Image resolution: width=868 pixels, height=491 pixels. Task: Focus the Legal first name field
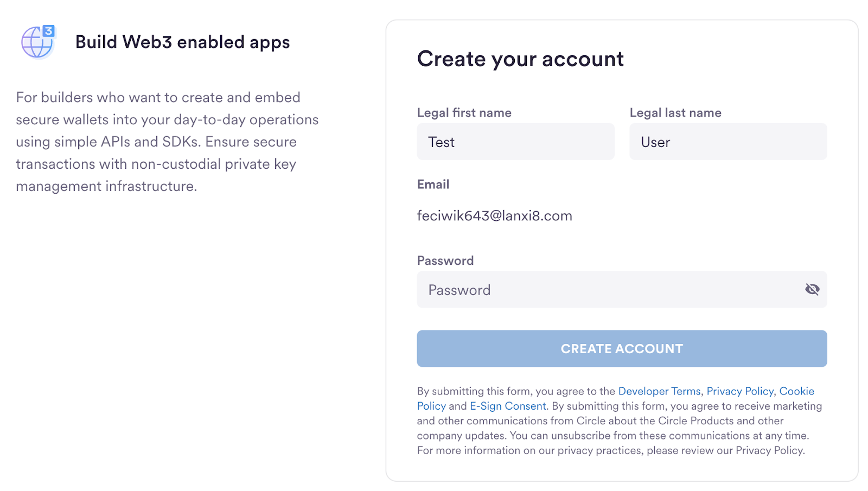point(515,142)
